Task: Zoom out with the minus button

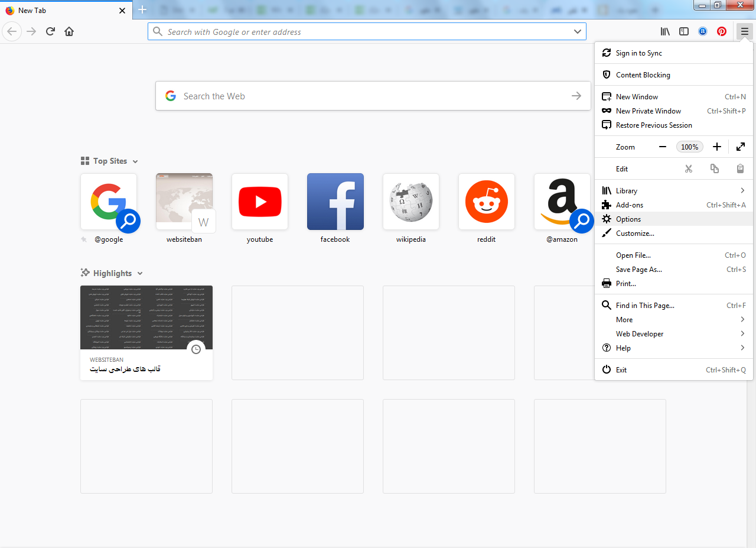Action: (x=663, y=147)
